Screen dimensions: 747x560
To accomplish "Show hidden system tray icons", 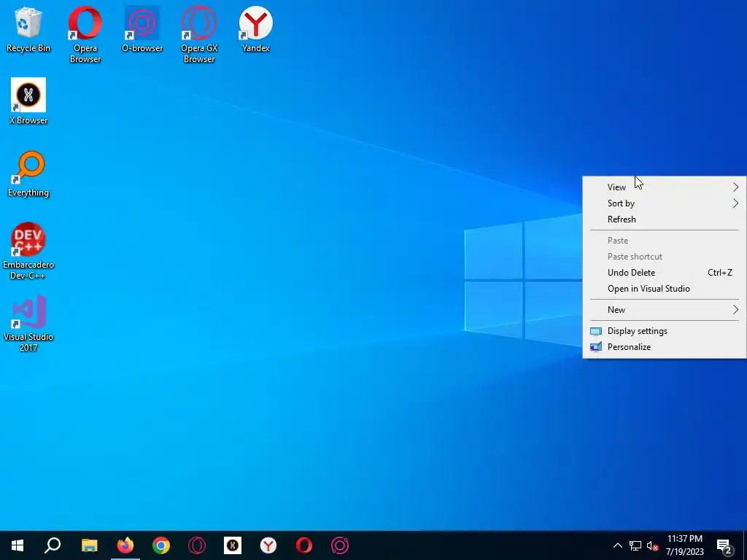I will click(617, 545).
